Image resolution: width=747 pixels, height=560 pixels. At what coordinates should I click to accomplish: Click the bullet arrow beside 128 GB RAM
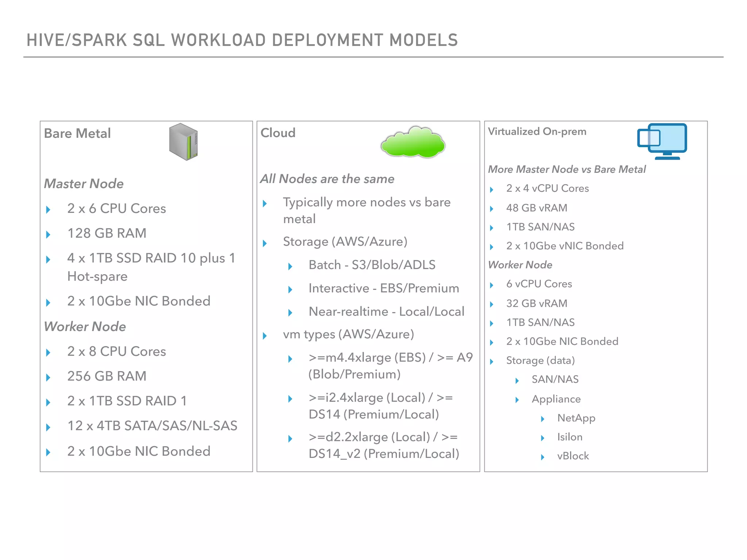click(x=48, y=234)
